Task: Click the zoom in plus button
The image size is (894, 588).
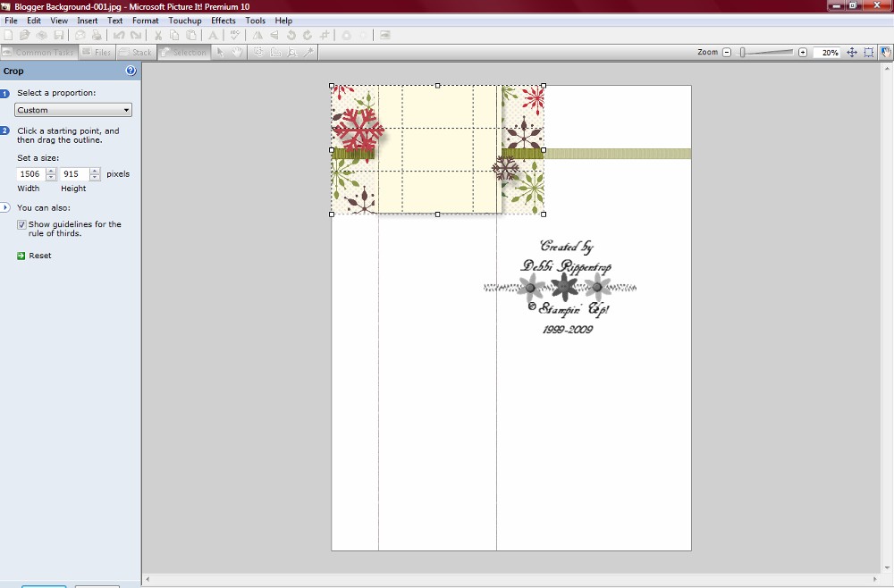Action: pyautogui.click(x=803, y=53)
